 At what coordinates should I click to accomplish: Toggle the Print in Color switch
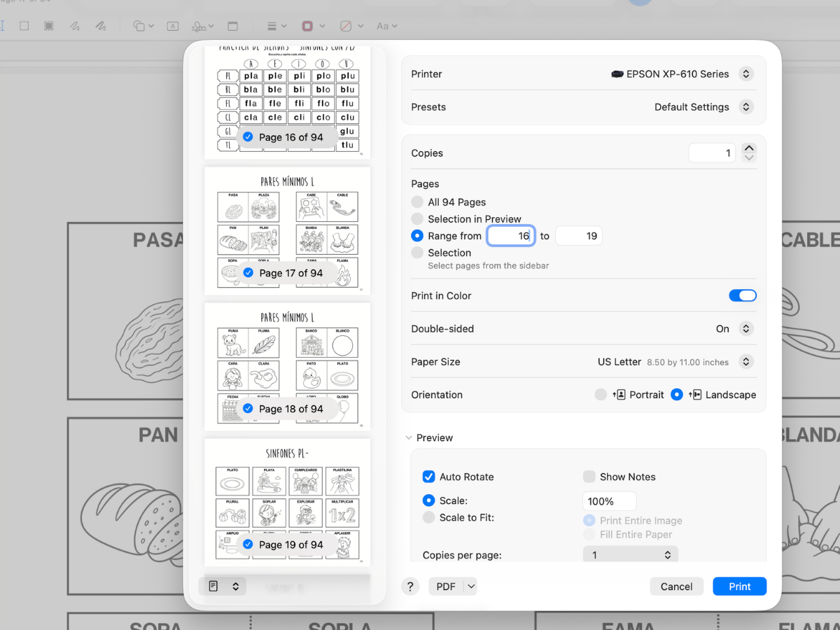tap(743, 295)
